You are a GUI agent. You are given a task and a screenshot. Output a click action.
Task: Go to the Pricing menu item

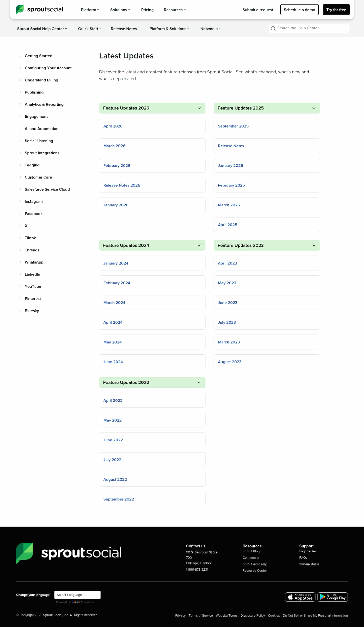pyautogui.click(x=147, y=10)
